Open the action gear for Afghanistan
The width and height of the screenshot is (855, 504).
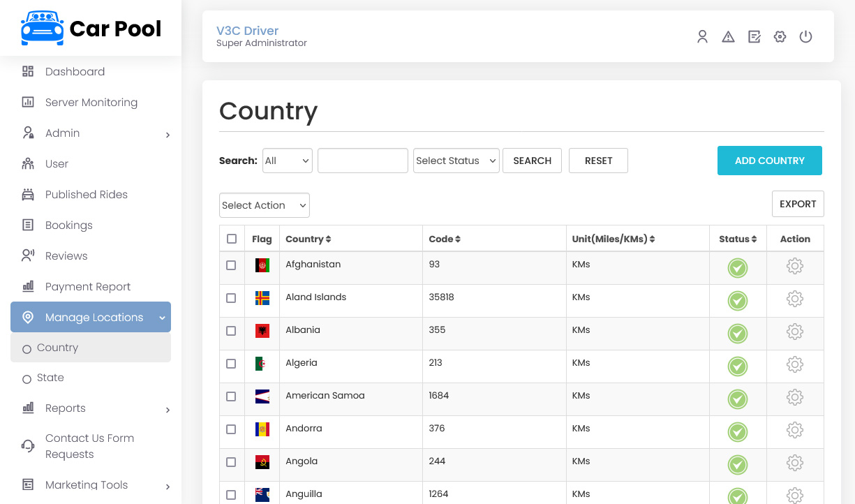(x=794, y=266)
